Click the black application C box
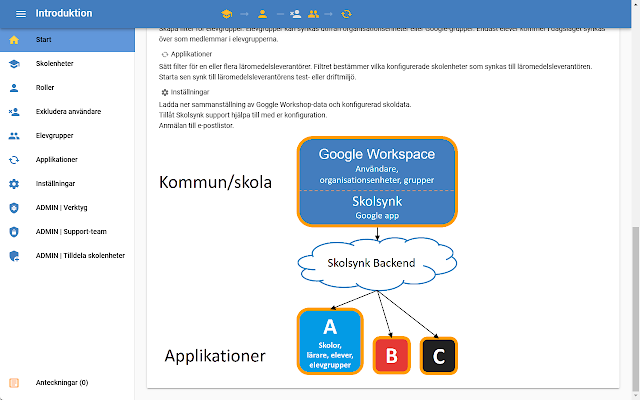 (x=439, y=356)
